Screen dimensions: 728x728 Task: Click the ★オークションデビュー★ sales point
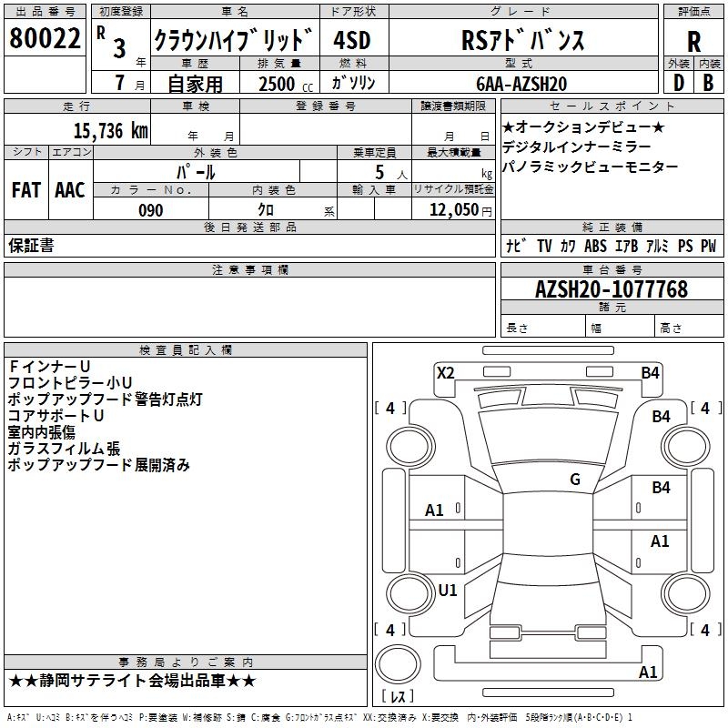pyautogui.click(x=583, y=126)
